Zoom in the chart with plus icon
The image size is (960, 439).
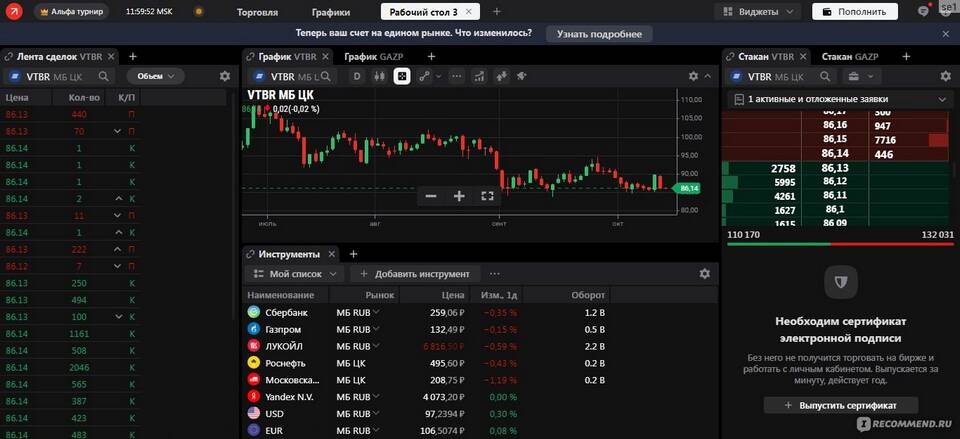pyautogui.click(x=459, y=196)
